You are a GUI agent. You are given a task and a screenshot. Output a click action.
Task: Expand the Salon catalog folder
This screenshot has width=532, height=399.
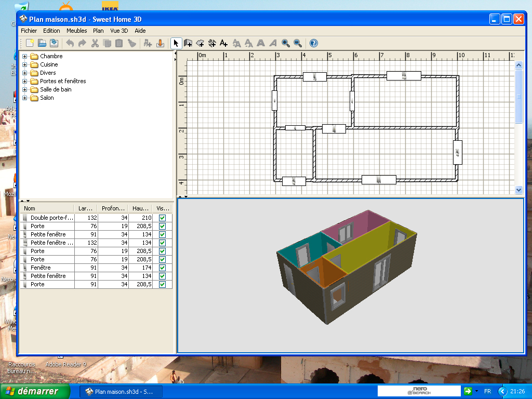pos(24,98)
